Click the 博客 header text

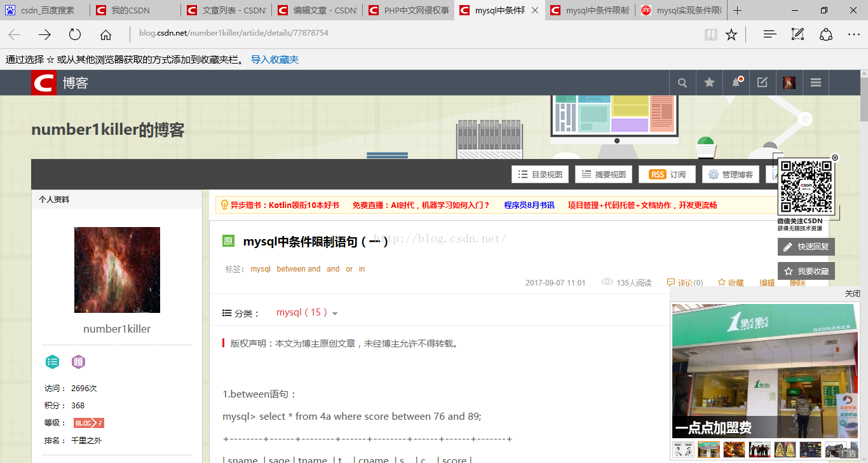click(75, 83)
